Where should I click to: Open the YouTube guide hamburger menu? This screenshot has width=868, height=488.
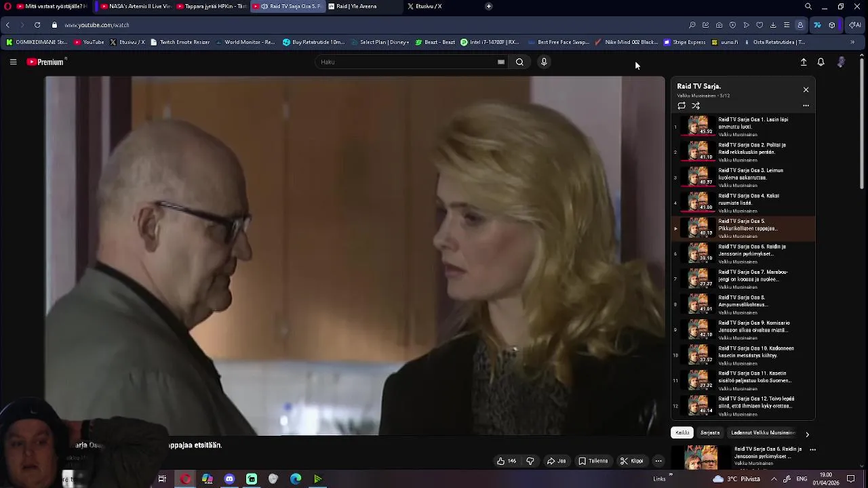(x=13, y=62)
